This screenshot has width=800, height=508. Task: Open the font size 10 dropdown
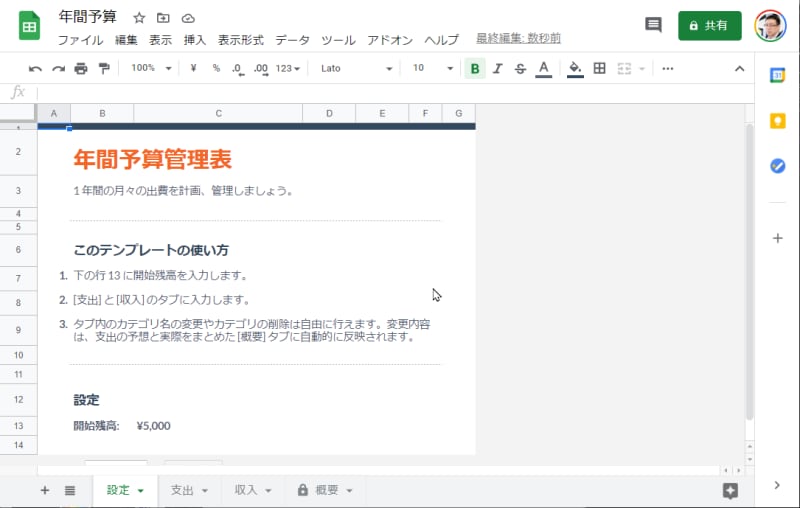433,68
